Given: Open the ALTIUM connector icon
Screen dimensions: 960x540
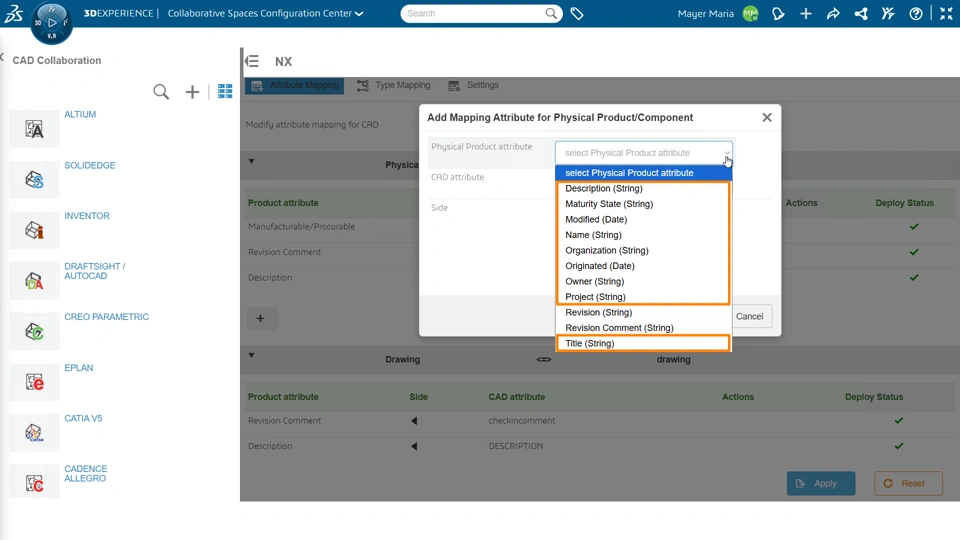Looking at the screenshot, I should pos(34,129).
